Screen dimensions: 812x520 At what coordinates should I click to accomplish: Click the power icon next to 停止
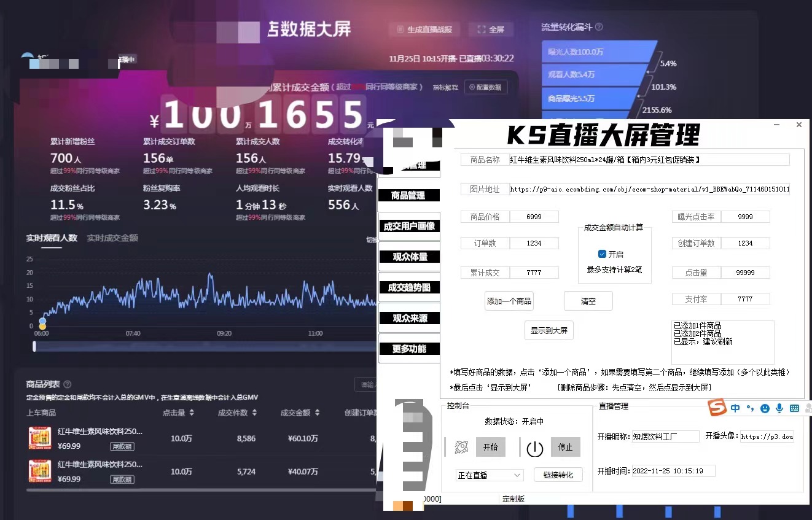[534, 447]
